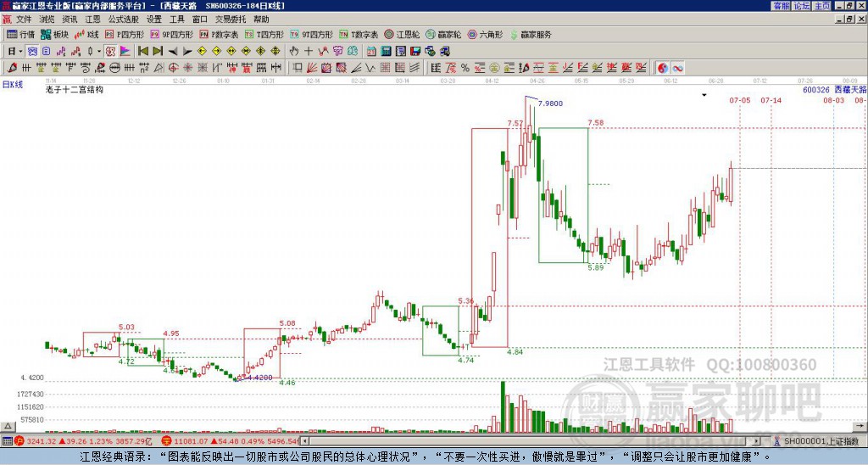The width and height of the screenshot is (868, 465).
Task: Click the 3241.32 index value in status bar
Action: [x=42, y=441]
